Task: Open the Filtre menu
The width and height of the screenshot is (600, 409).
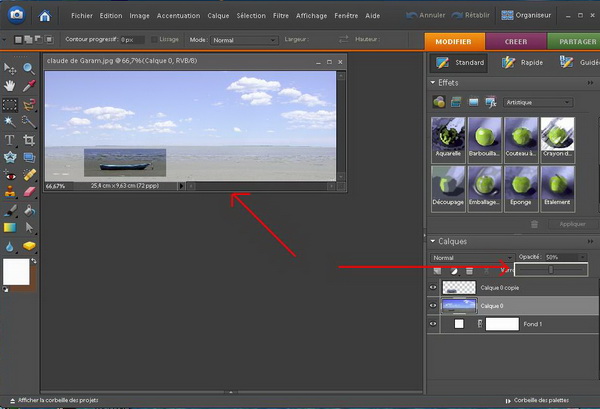Action: 281,16
